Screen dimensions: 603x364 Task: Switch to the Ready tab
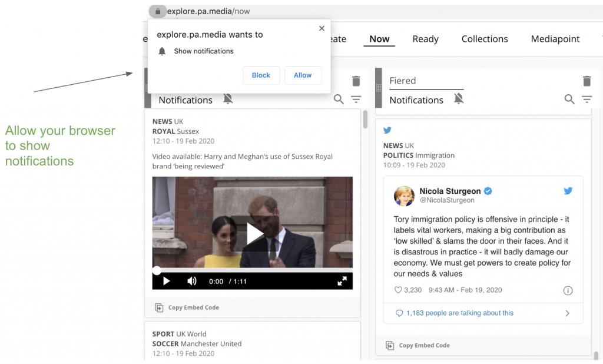coord(425,39)
